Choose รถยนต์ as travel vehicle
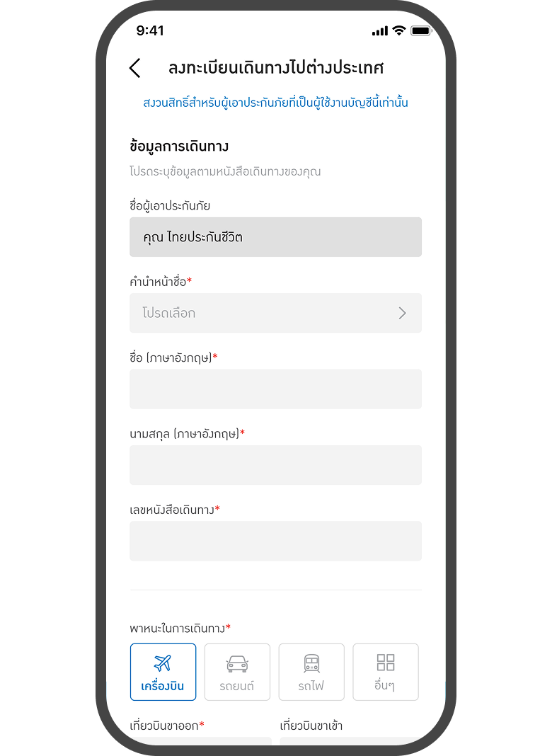The height and width of the screenshot is (756, 552). pyautogui.click(x=237, y=686)
